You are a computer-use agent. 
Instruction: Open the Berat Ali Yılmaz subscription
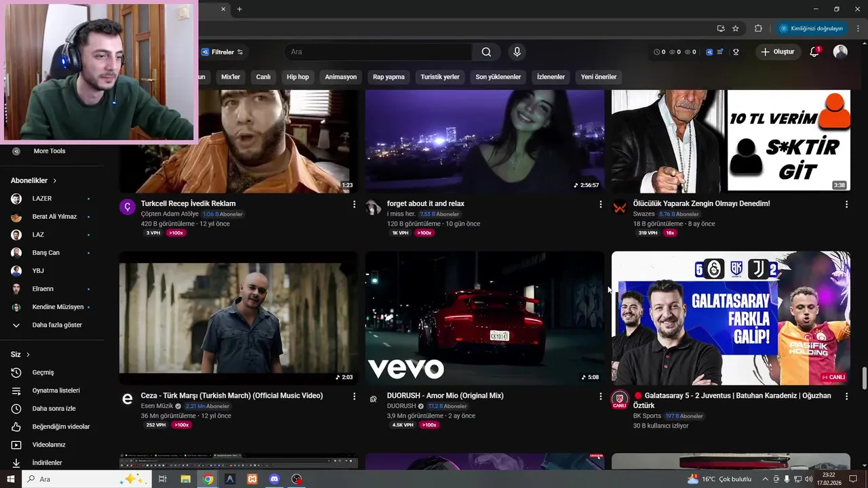(52, 217)
